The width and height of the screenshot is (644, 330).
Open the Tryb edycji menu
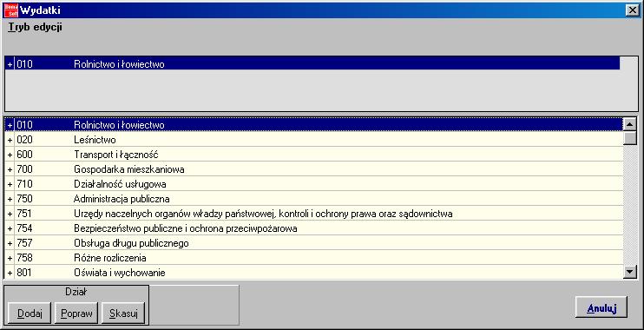(x=35, y=28)
